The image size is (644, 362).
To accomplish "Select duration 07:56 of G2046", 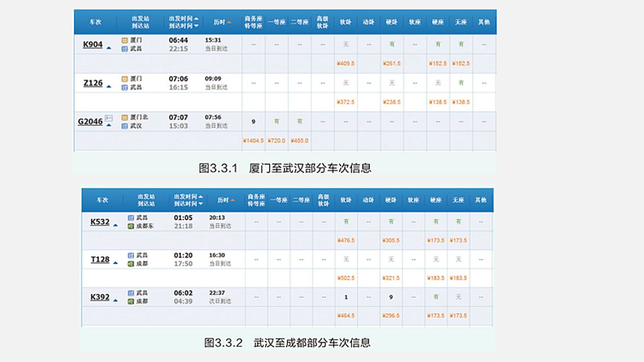I will pyautogui.click(x=213, y=117).
